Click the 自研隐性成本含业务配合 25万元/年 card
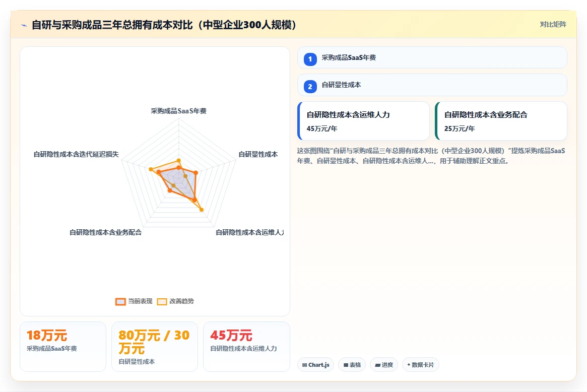Viewport: 587px width, 392px height. click(x=501, y=121)
